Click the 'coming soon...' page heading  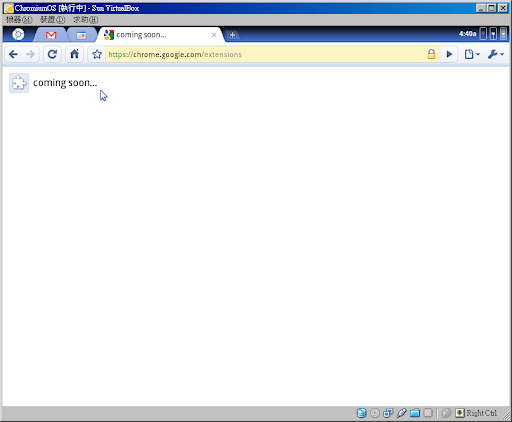tap(65, 83)
